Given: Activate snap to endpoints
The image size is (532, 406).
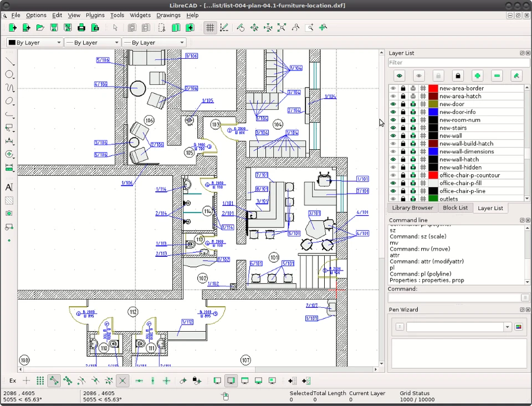Looking at the screenshot, I should 53,380.
